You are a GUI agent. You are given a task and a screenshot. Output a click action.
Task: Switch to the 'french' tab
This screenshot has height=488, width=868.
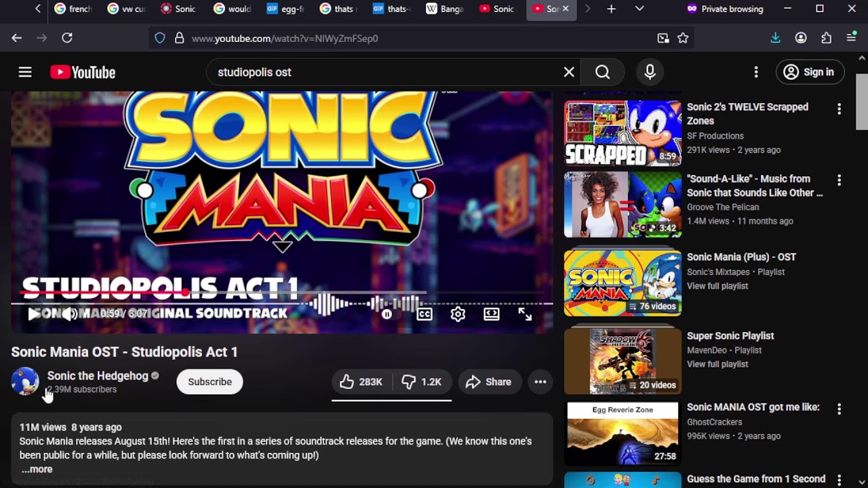coord(73,9)
